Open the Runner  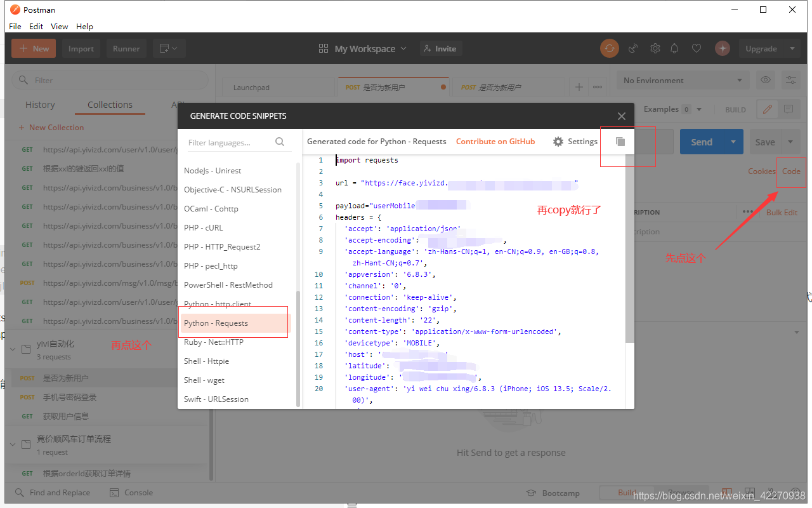(126, 48)
